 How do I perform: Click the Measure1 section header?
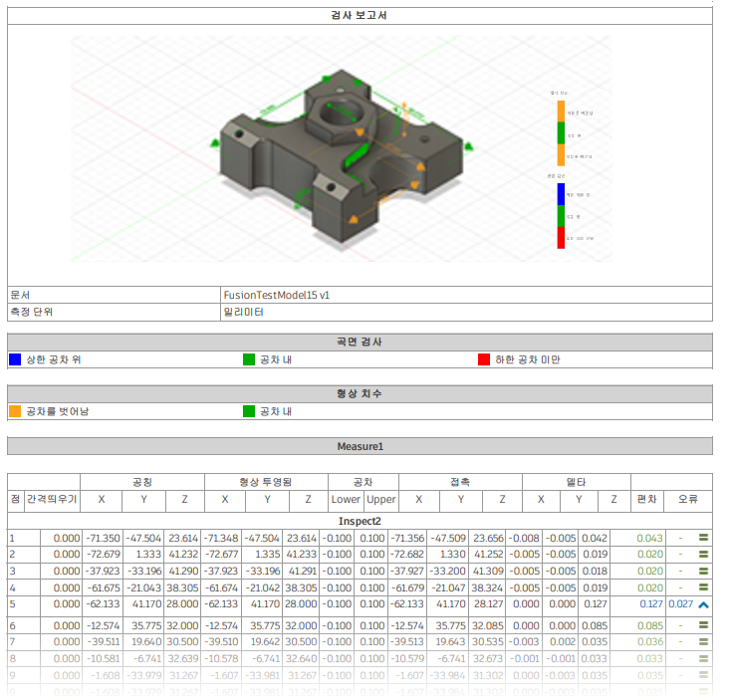(x=360, y=446)
